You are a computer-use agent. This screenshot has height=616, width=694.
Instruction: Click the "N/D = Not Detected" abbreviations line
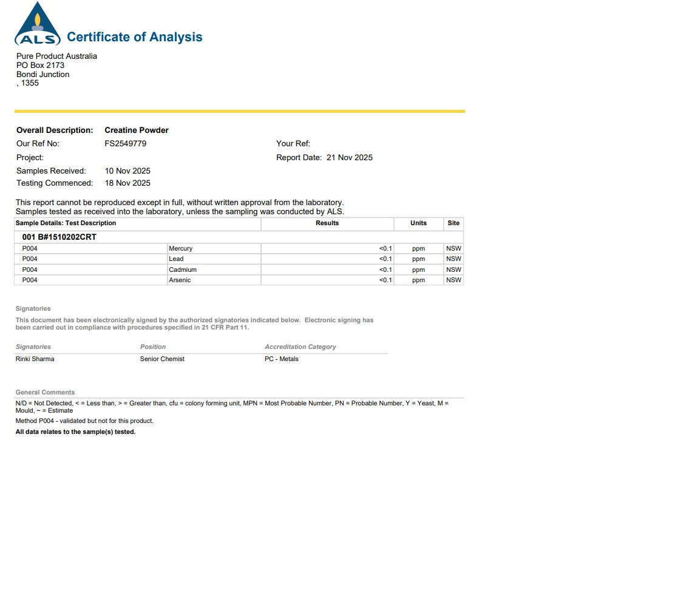coord(232,407)
